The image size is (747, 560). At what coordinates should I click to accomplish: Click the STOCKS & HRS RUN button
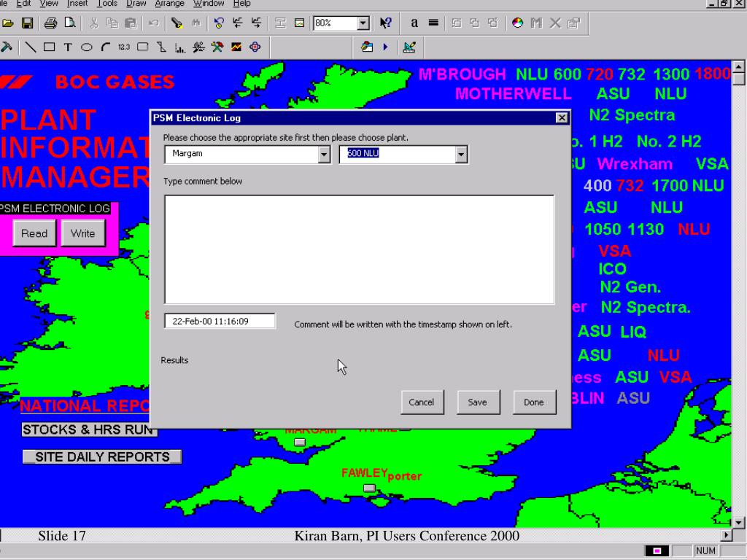coord(89,429)
